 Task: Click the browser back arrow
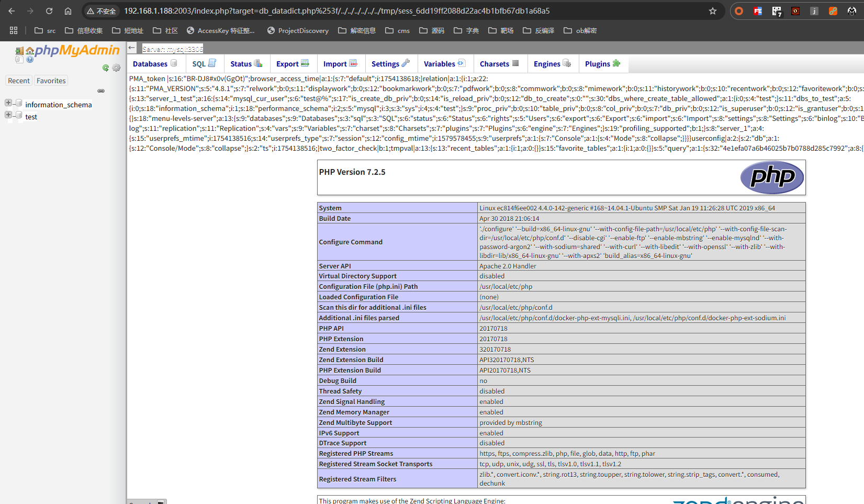(12, 10)
